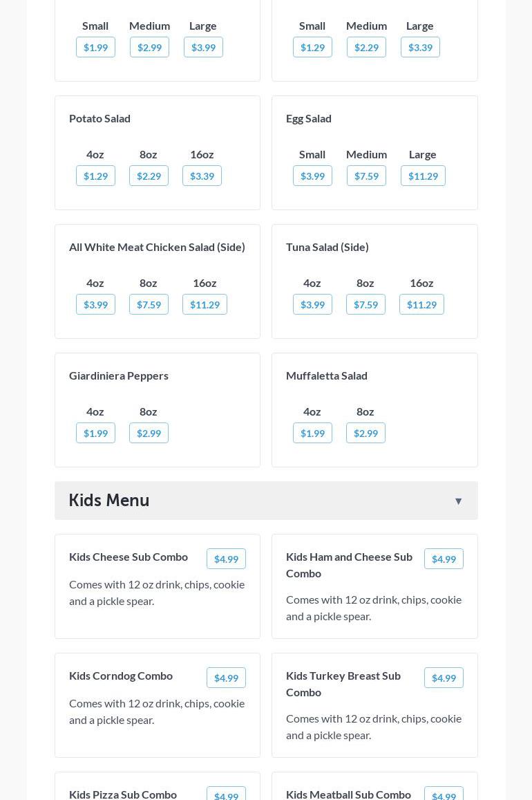
Task: Click Kids Corndog Combo $4.99 price
Action: tap(226, 678)
